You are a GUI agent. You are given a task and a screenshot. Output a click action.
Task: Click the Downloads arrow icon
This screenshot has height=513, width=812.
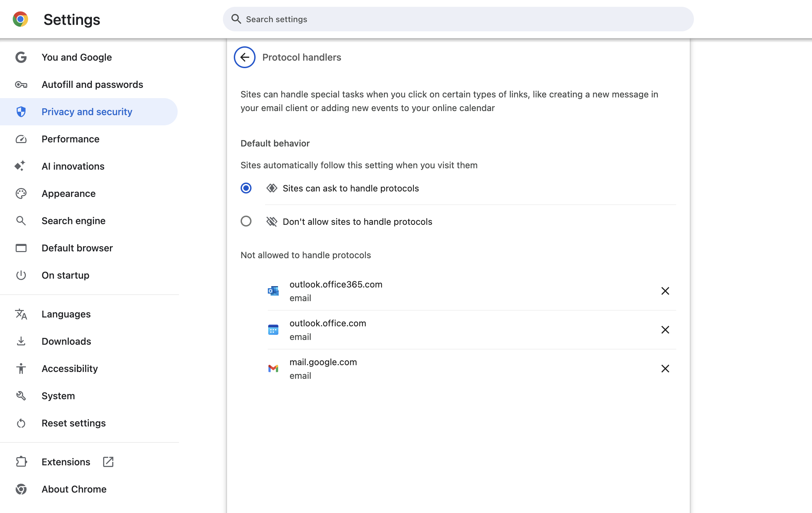pyautogui.click(x=21, y=341)
